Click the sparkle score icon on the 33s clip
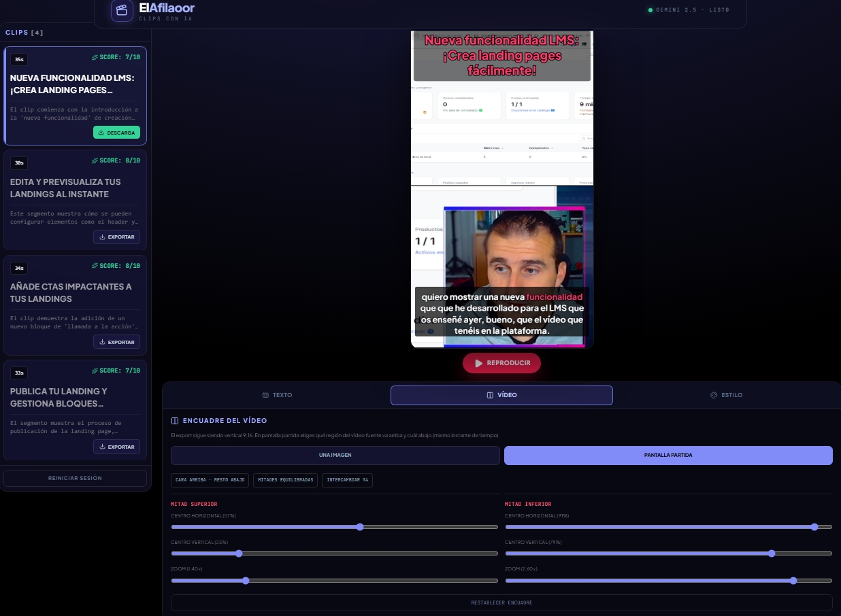Screen dimensions: 841x616 tap(95, 371)
